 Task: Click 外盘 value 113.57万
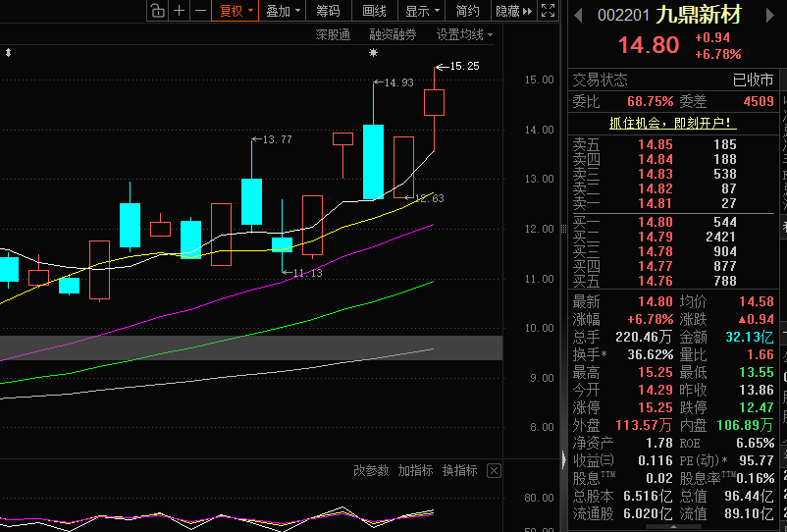click(x=644, y=426)
